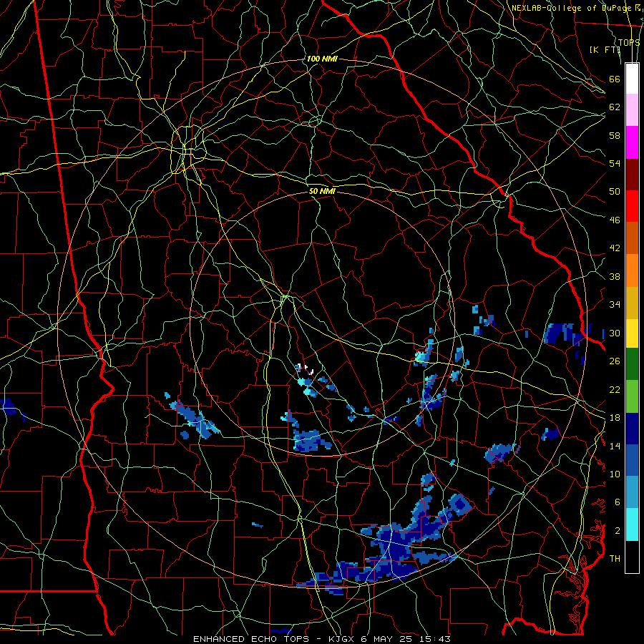The image size is (644, 644).
Task: Click the magenta 58 kft legend swatch
Action: coord(632,142)
